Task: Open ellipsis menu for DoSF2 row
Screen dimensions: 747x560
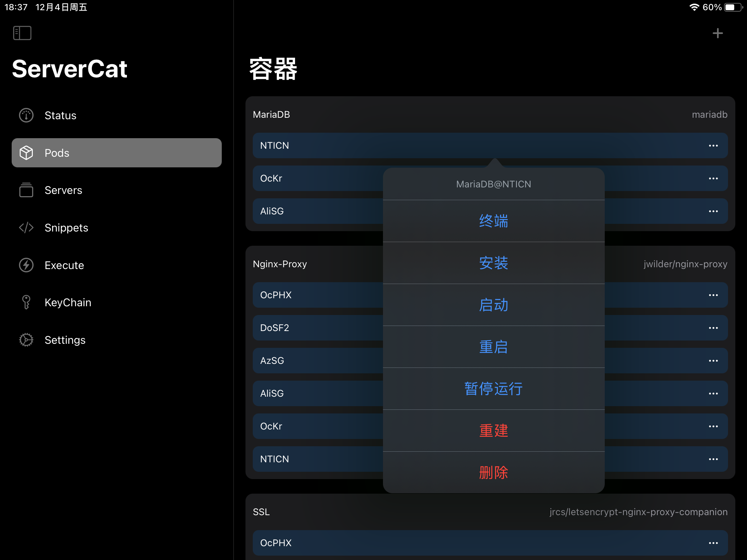Action: tap(713, 328)
